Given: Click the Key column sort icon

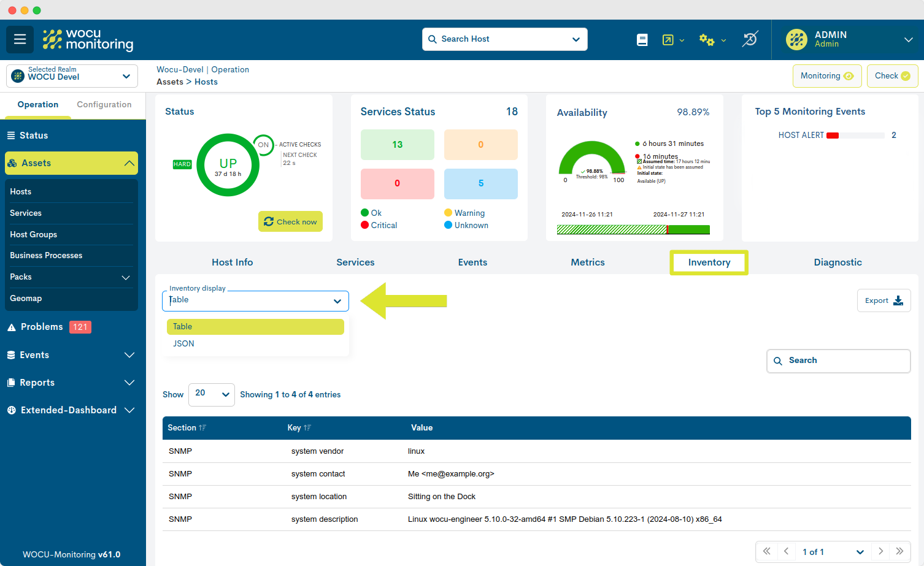Looking at the screenshot, I should click(x=307, y=428).
